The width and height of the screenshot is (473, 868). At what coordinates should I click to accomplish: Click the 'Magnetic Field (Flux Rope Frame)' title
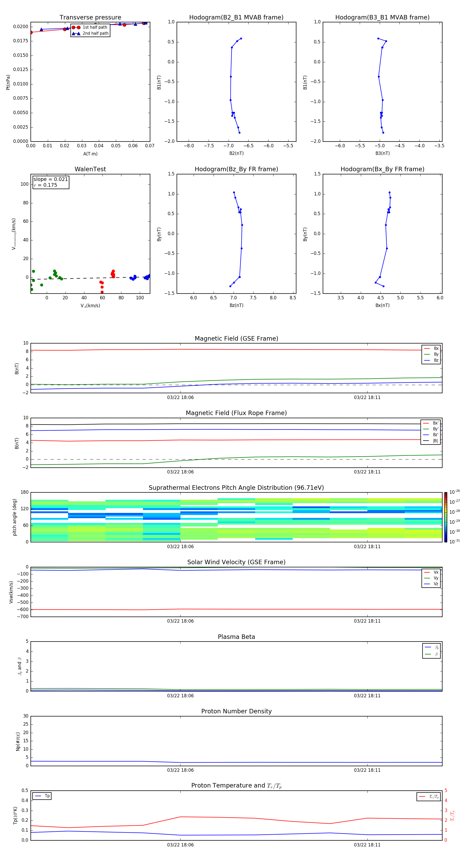point(236,413)
